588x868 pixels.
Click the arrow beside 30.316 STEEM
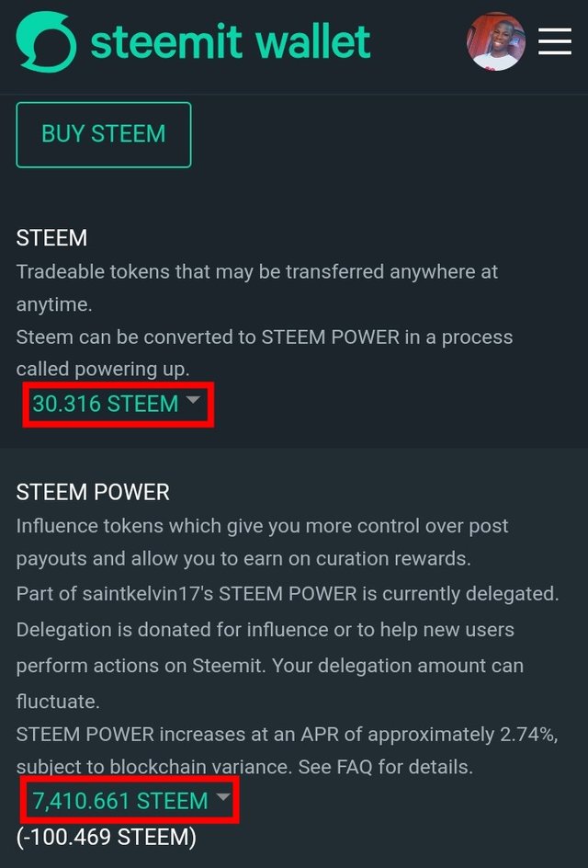coord(193,400)
